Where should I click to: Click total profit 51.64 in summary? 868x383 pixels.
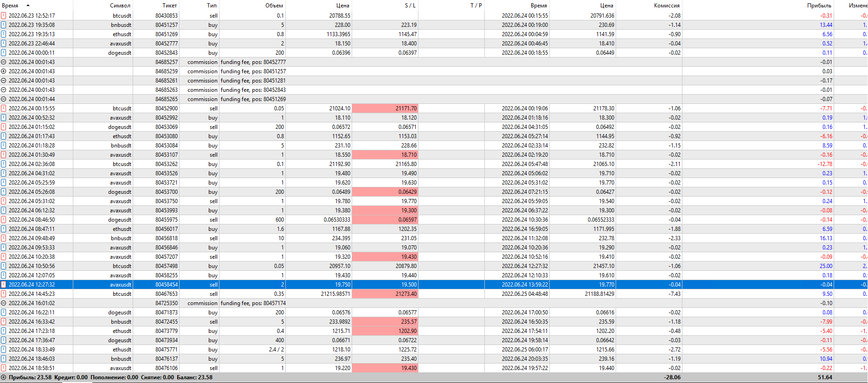coord(825,377)
